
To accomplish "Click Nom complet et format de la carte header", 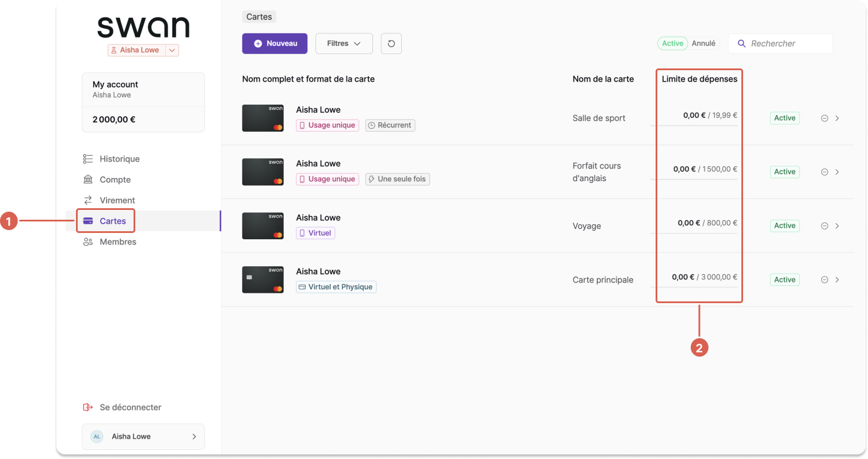I will point(309,79).
